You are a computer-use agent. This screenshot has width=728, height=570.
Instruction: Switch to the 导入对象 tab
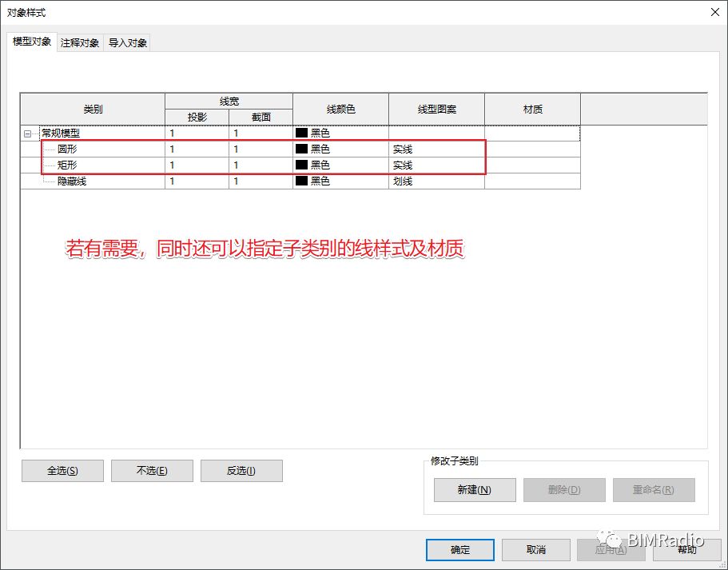tap(128, 42)
